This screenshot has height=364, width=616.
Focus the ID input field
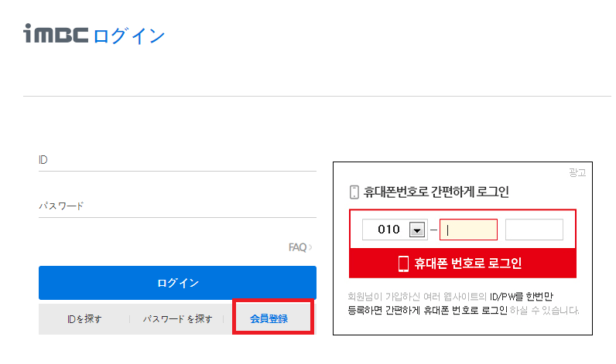(x=177, y=160)
